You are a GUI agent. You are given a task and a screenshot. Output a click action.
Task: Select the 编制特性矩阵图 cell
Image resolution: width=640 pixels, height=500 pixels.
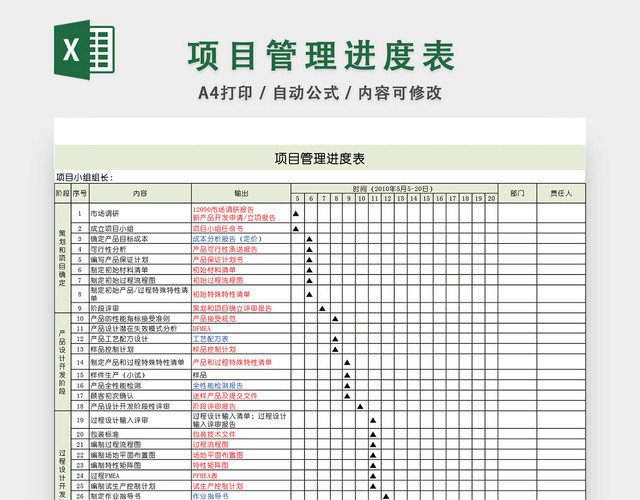[x=140, y=465]
